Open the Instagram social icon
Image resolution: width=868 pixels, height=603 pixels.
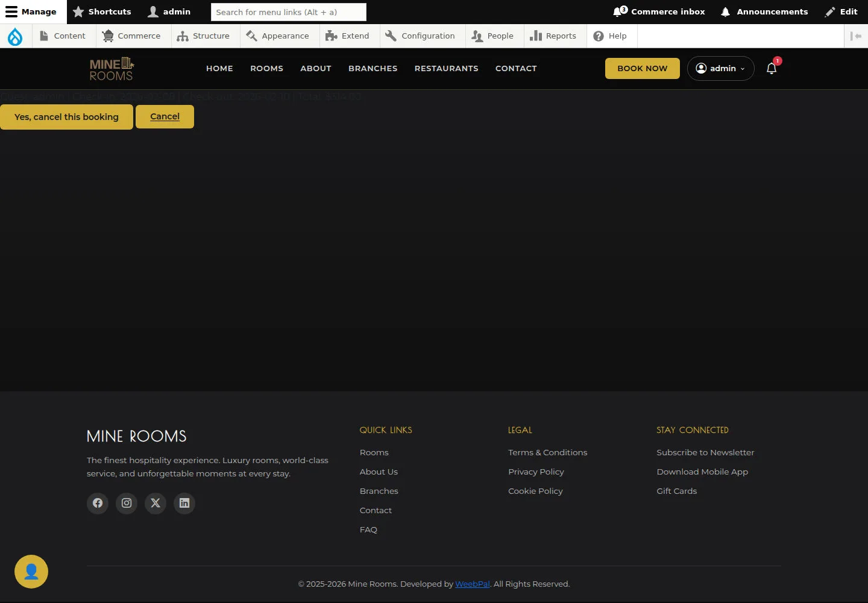point(127,503)
